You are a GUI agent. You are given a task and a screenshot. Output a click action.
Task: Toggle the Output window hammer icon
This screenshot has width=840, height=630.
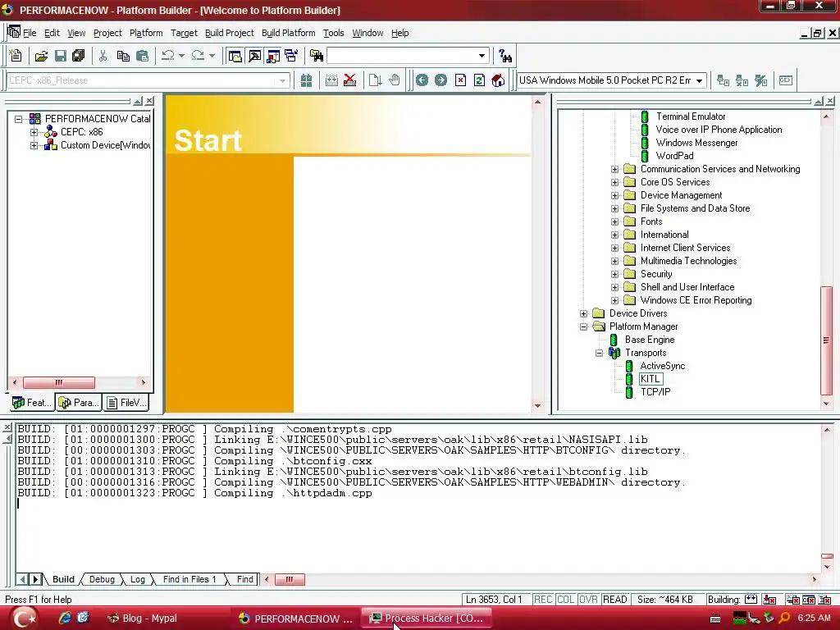(x=254, y=56)
